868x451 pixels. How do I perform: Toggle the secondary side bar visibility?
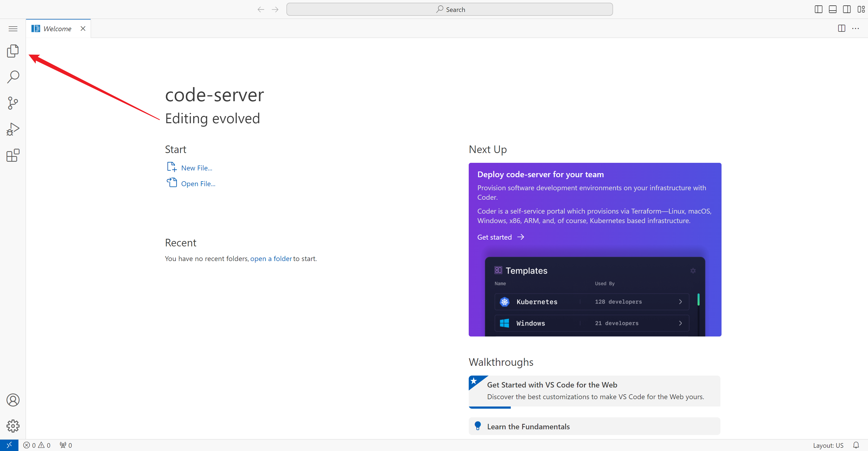[846, 9]
